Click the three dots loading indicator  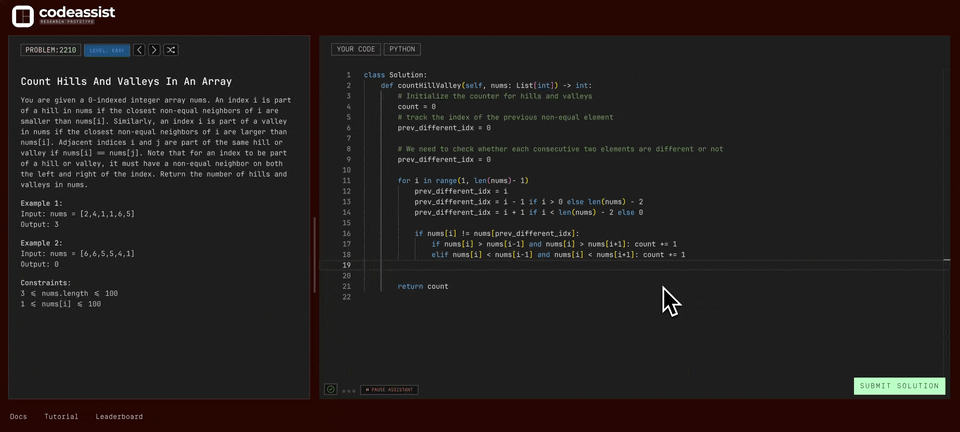tap(348, 390)
